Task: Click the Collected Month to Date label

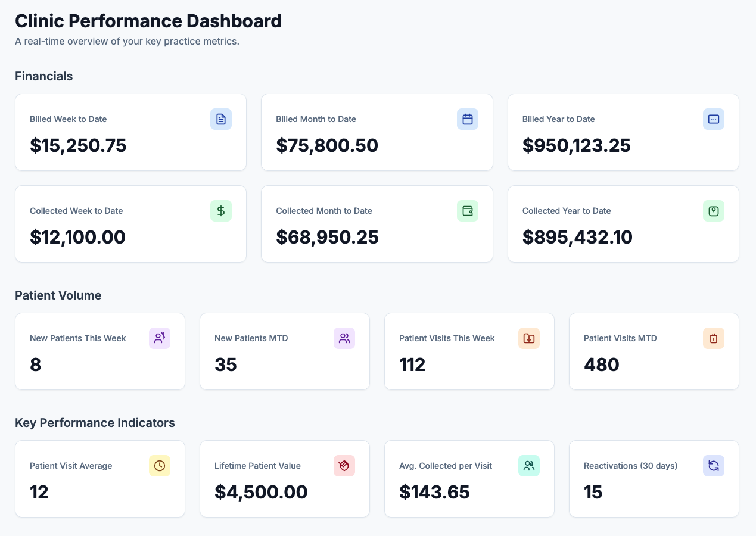Action: (x=324, y=211)
